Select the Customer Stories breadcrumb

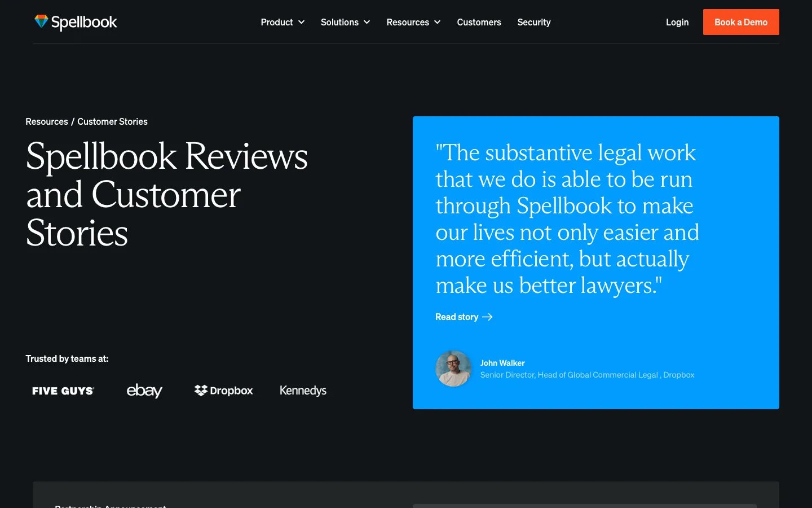(112, 121)
